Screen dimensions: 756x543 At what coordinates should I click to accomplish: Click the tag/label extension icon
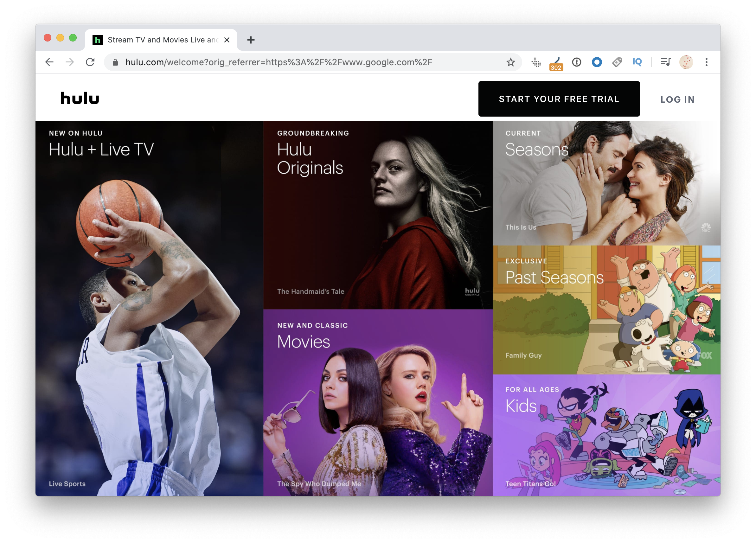point(617,62)
